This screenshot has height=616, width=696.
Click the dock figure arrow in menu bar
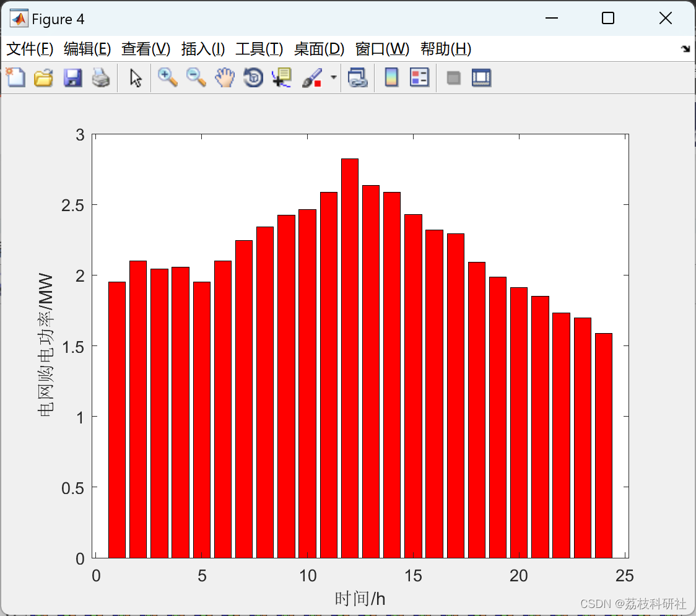[x=685, y=49]
